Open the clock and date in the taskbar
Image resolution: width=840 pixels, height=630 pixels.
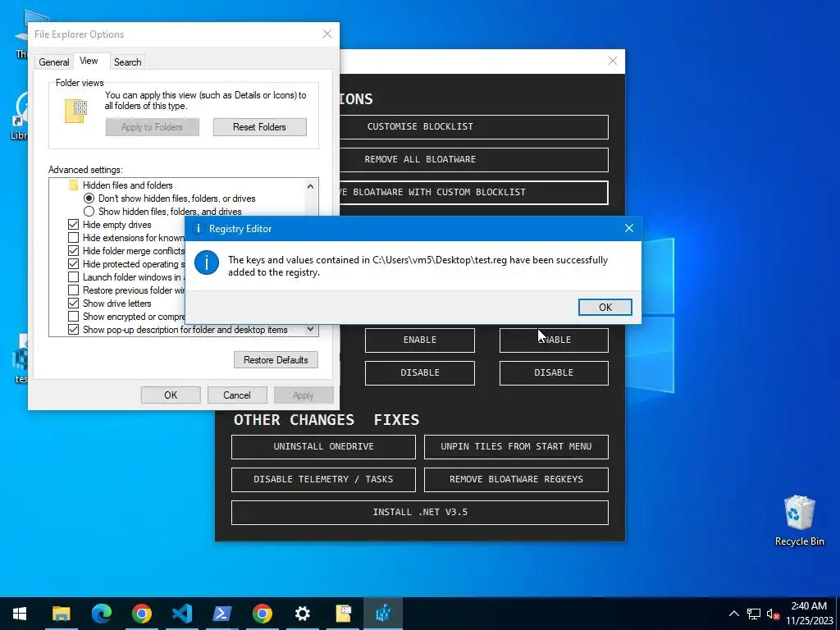point(809,614)
